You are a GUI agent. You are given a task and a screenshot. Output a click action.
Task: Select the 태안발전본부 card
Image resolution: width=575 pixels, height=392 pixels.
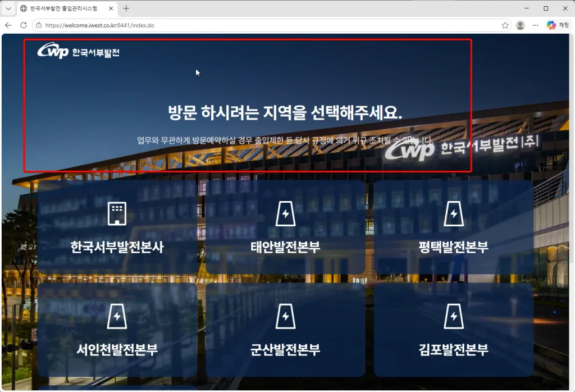[x=285, y=227]
